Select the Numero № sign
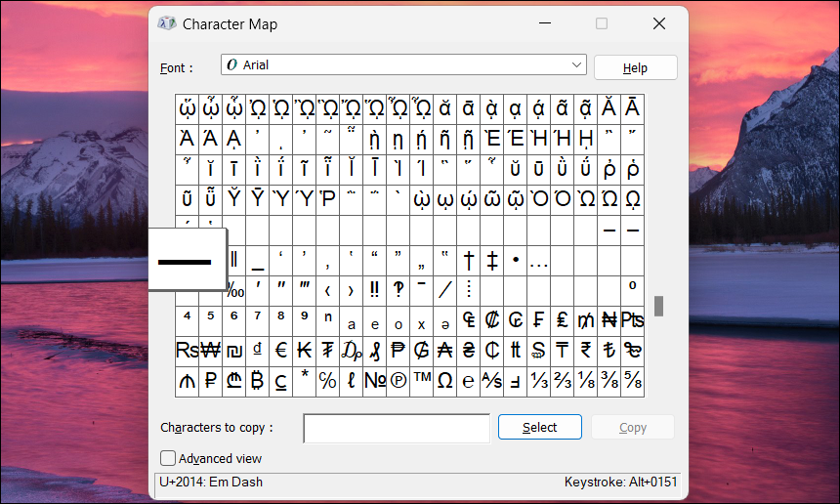Image resolution: width=840 pixels, height=504 pixels. coord(375,381)
